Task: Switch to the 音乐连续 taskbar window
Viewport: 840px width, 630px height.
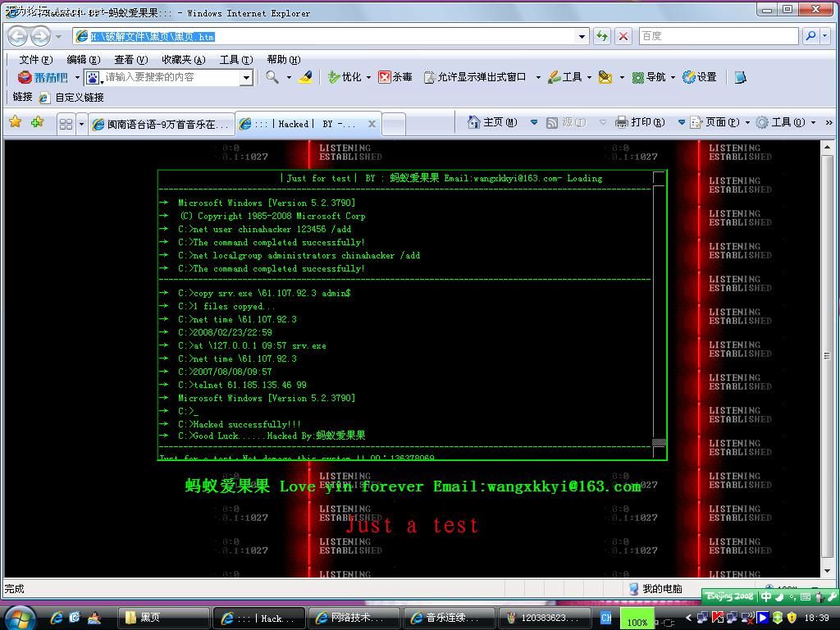Action: tap(449, 618)
